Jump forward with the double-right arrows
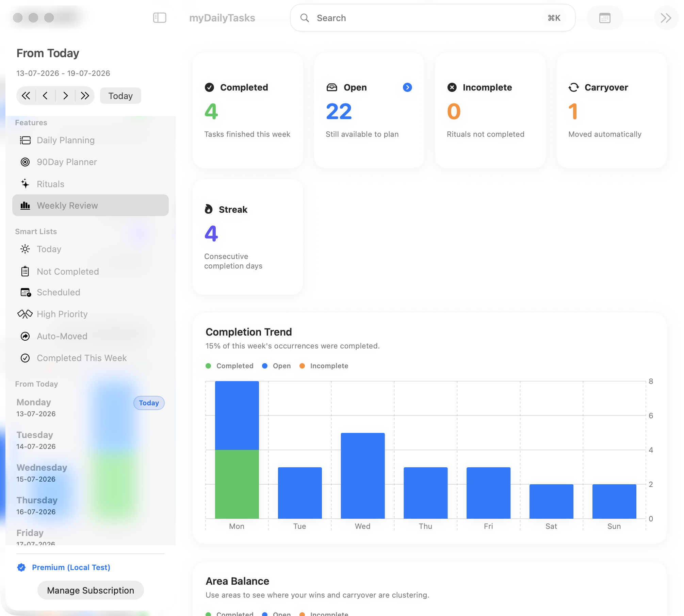Image resolution: width=684 pixels, height=616 pixels. click(85, 96)
